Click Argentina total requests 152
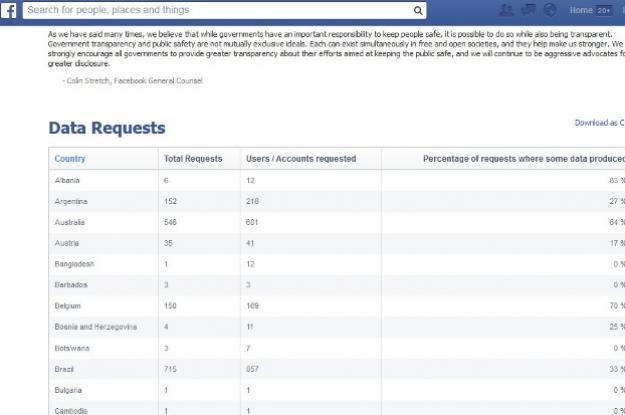This screenshot has width=625, height=415. [x=170, y=201]
